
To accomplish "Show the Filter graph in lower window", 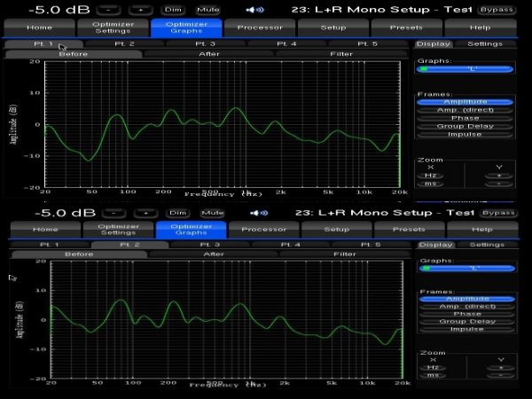I will click(x=344, y=254).
